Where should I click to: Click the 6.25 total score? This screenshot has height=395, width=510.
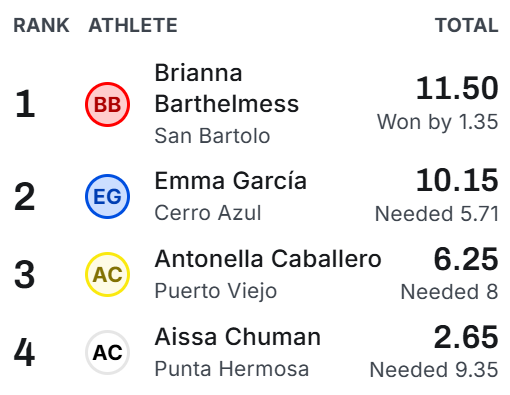point(466,259)
